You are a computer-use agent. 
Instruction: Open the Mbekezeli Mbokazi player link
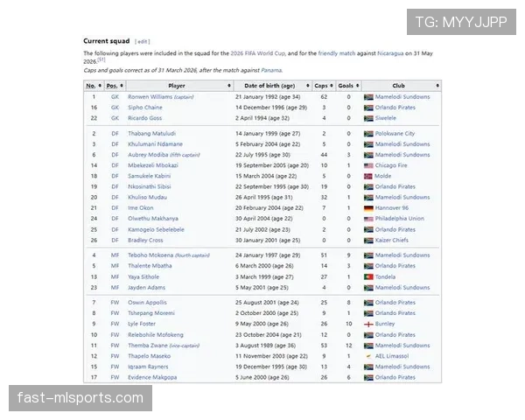click(153, 165)
